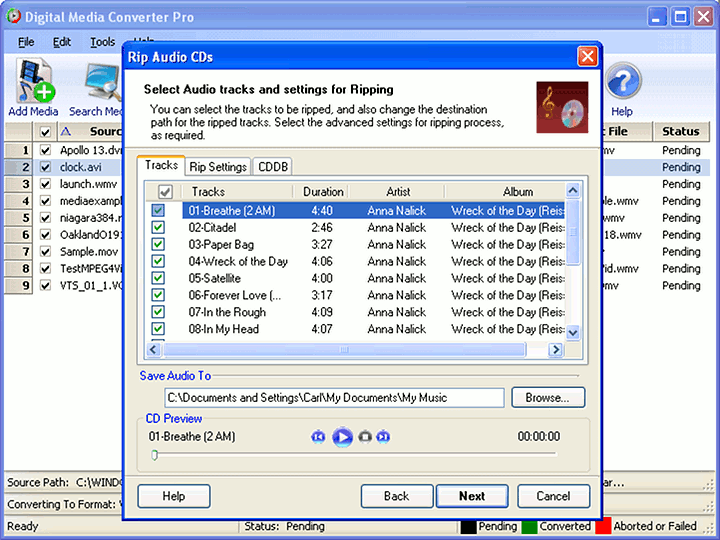Image resolution: width=720 pixels, height=540 pixels.
Task: Open Tools menu in main window
Action: click(102, 42)
